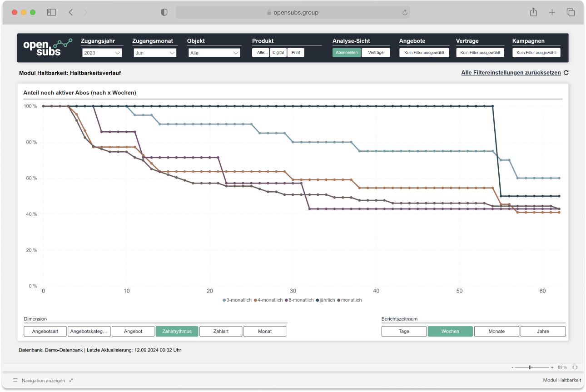Click the browser back arrow
Image resolution: width=586 pixels, height=392 pixels.
coord(71,12)
